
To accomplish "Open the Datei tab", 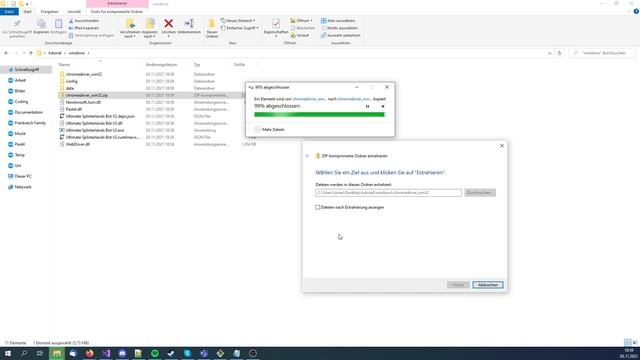I will click(x=9, y=12).
